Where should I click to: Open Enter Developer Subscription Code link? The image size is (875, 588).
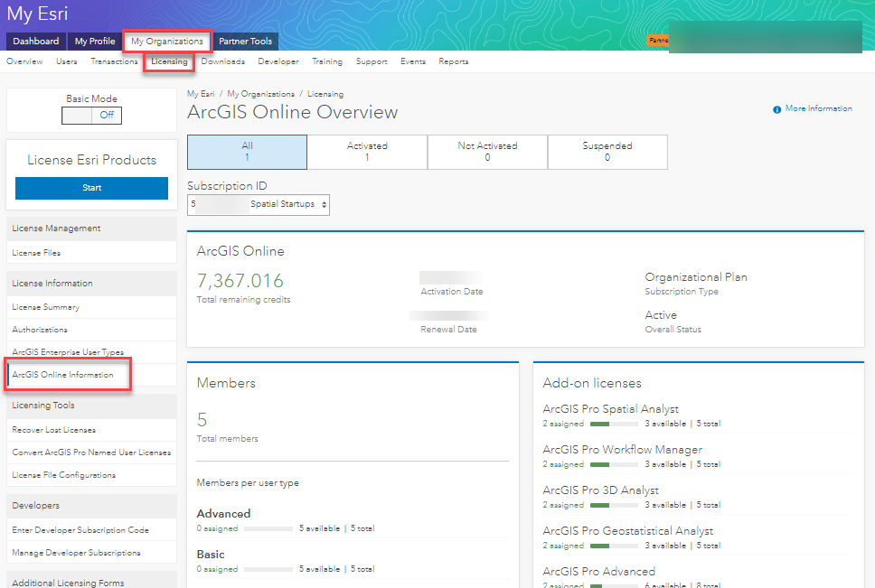[80, 530]
